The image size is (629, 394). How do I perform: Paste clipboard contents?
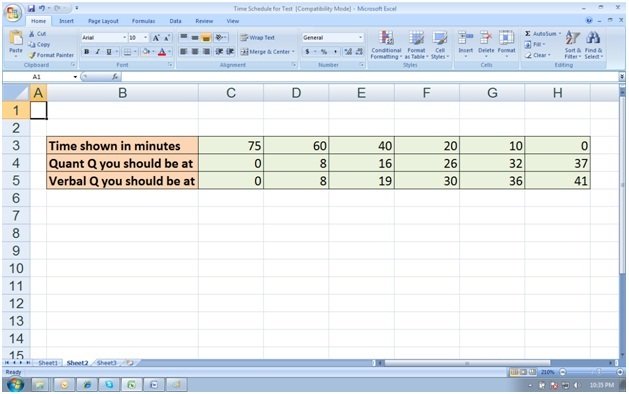click(16, 43)
